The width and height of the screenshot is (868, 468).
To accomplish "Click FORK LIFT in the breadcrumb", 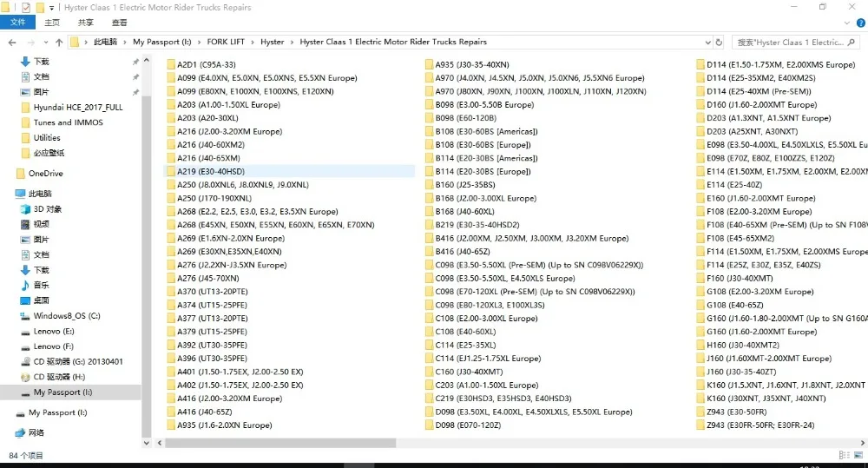I will (226, 42).
